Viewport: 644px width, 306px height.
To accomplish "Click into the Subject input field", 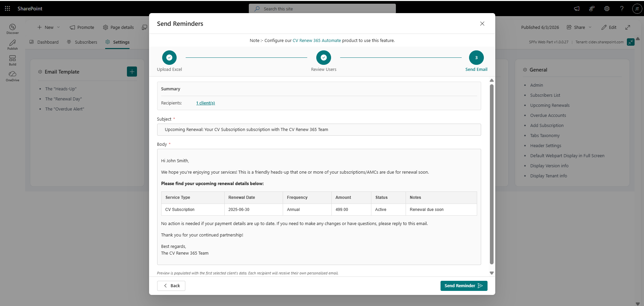I will [x=319, y=130].
